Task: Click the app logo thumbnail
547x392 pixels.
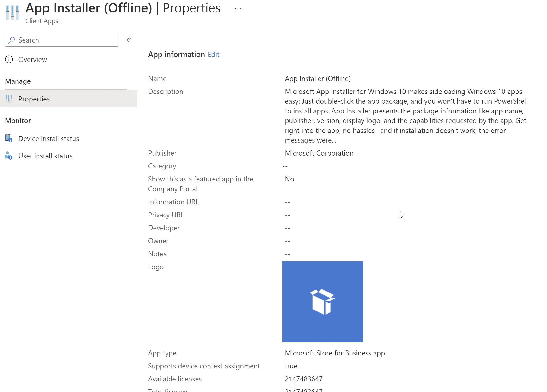Action: click(322, 302)
